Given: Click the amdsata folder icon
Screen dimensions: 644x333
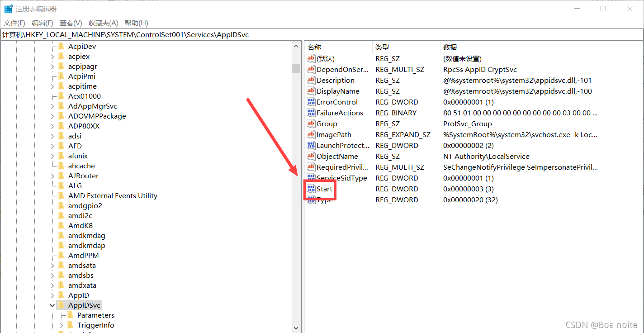Looking at the screenshot, I should (x=61, y=265).
